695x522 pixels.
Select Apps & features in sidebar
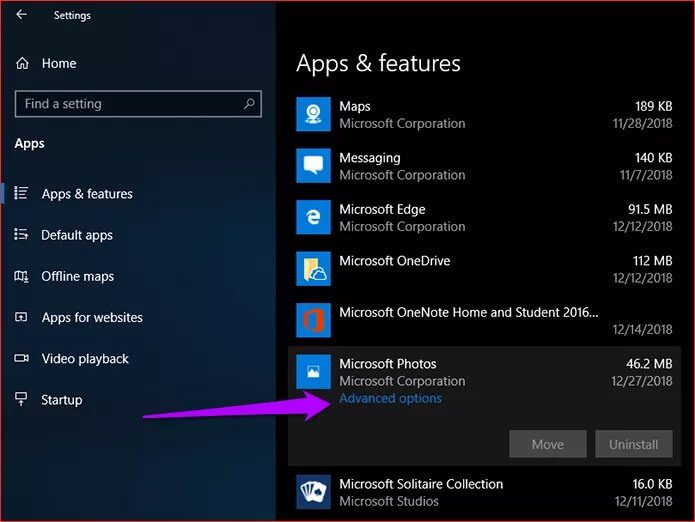pos(87,194)
